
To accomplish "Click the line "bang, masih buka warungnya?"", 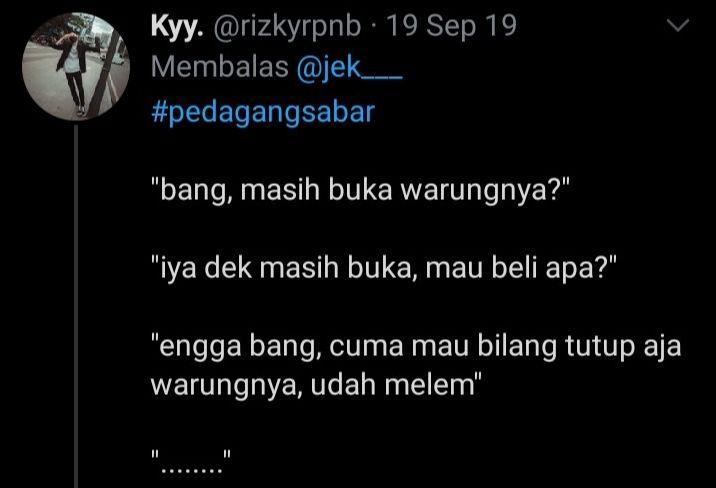I will (361, 189).
